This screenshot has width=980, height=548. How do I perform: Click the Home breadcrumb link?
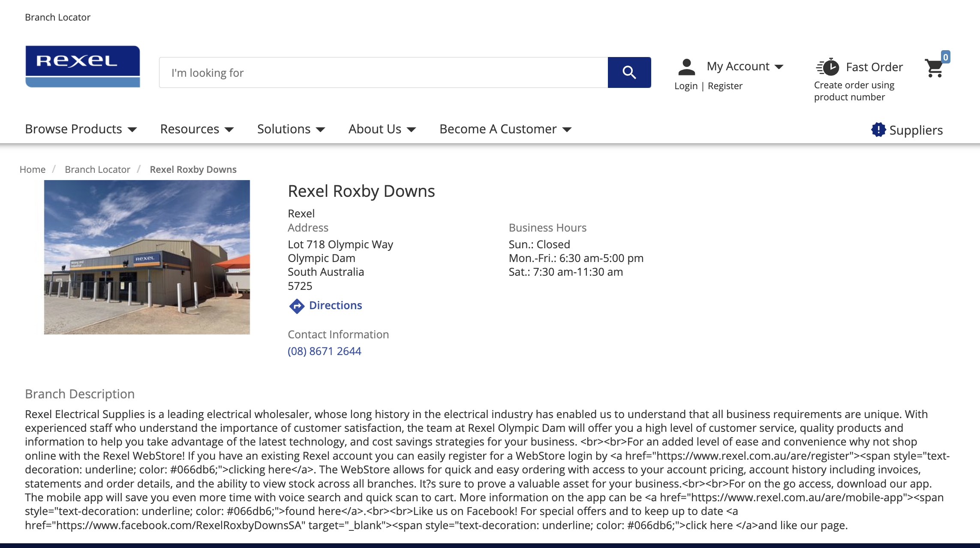click(x=33, y=169)
